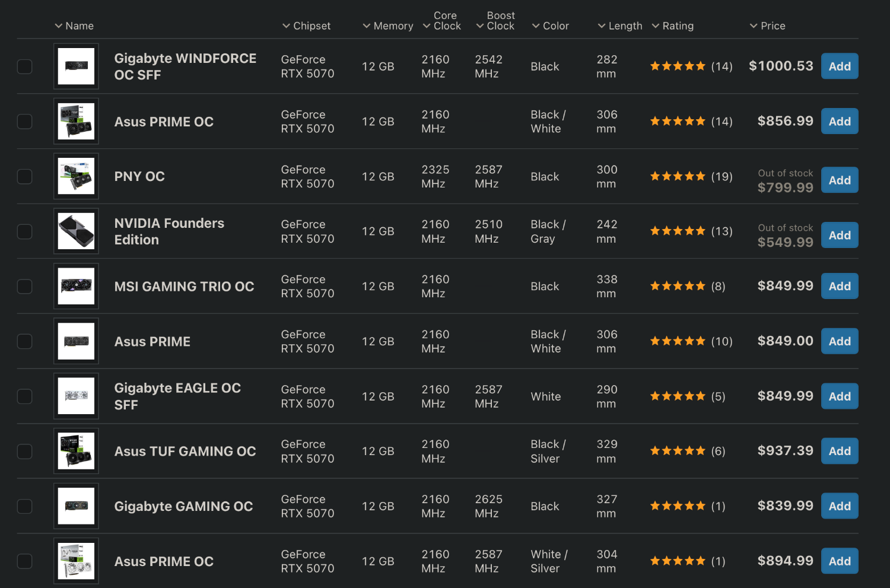Sort by Length column header
Viewport: 890px width, 588px height.
coord(619,26)
